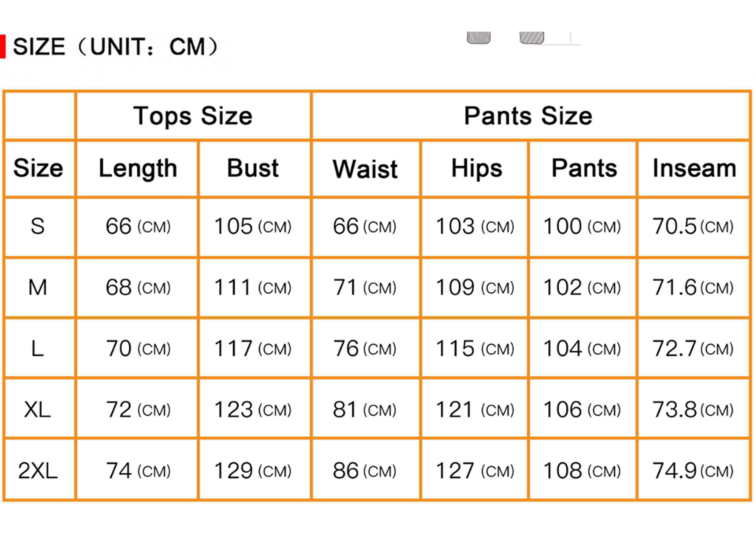Click the 121 (CM) hips cell

point(475,410)
